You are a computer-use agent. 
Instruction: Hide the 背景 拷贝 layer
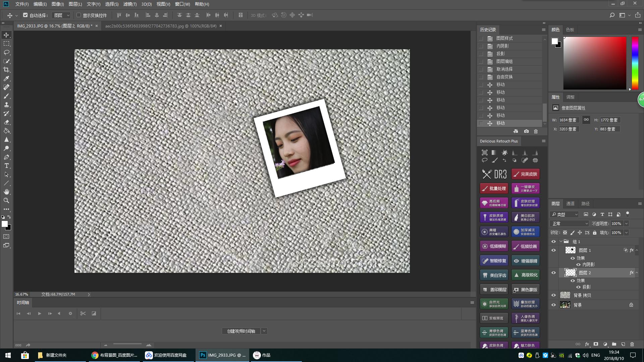553,295
